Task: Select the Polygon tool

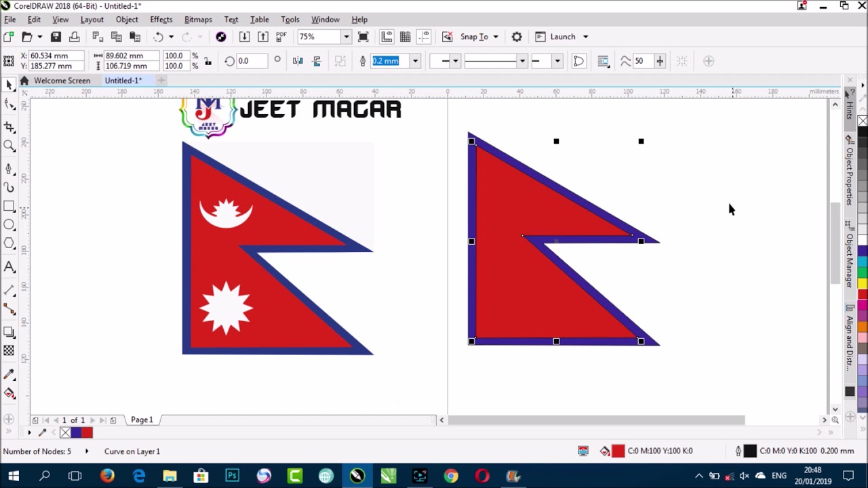Action: point(9,243)
